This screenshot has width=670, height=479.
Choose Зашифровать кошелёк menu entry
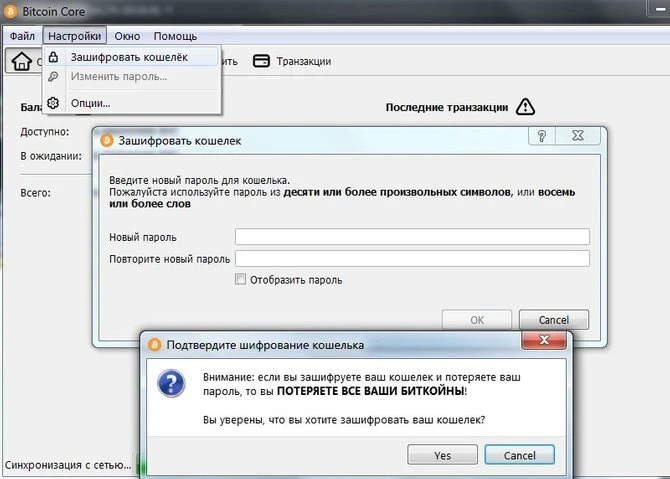point(132,57)
